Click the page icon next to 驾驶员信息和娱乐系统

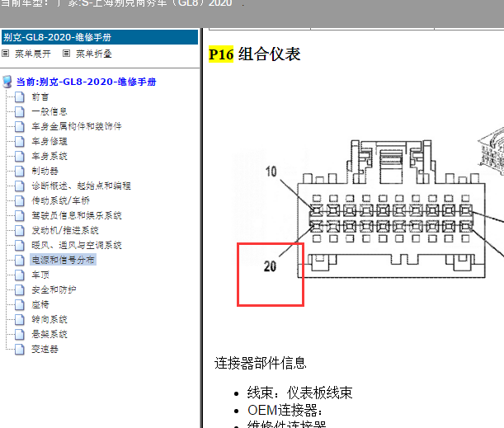pos(19,215)
